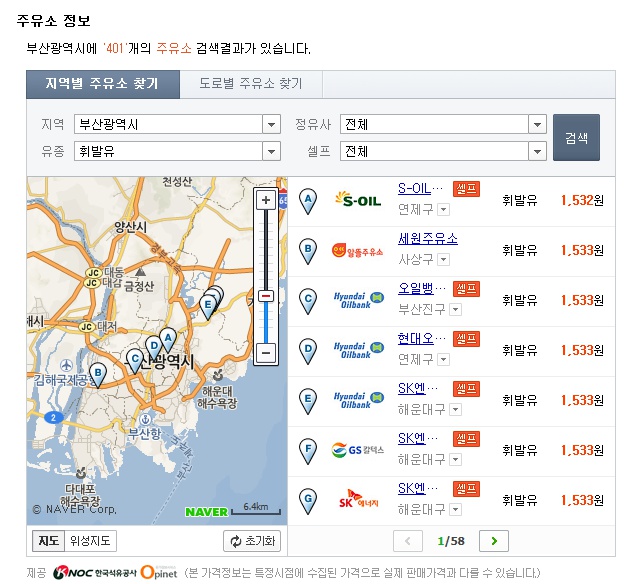The height and width of the screenshot is (584, 631).
Task: Open the 세원주유소 link
Action: (x=428, y=239)
